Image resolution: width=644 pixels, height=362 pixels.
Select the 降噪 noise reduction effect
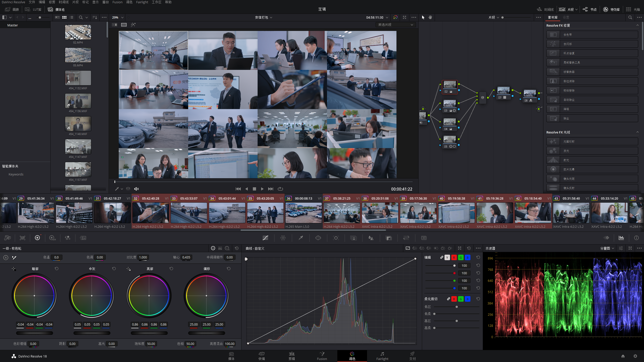pyautogui.click(x=592, y=109)
